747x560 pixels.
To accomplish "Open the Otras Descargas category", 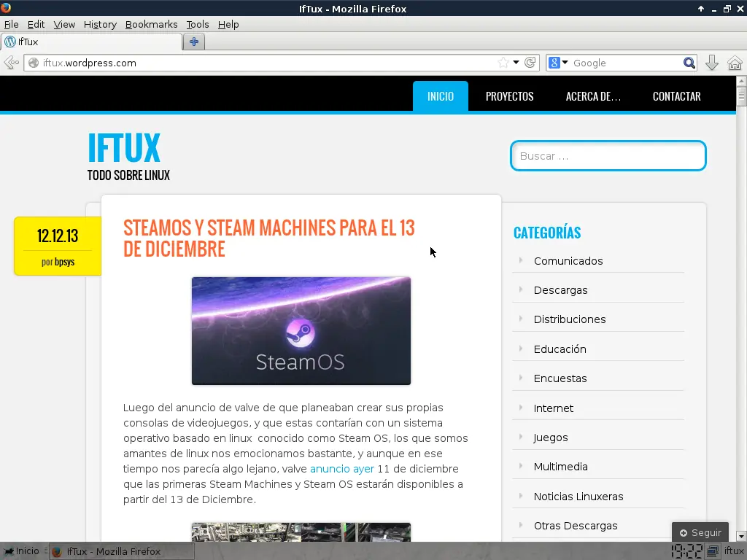I will (x=576, y=525).
